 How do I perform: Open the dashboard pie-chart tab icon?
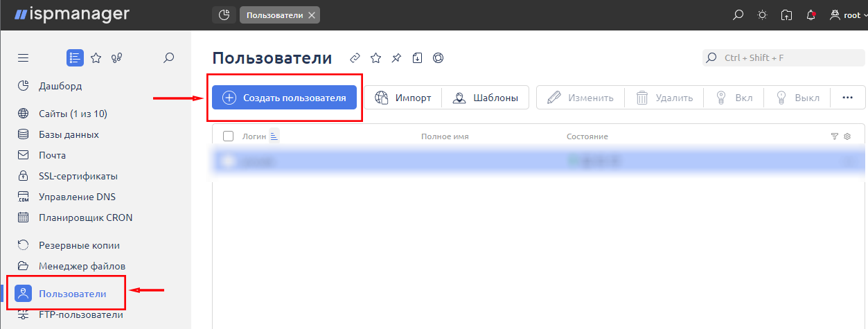pos(224,15)
